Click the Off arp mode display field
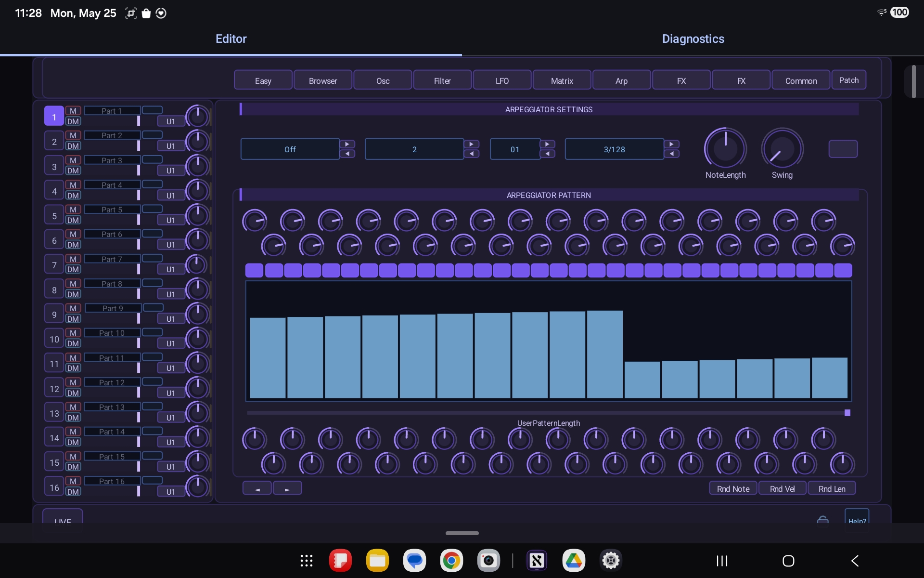This screenshot has height=578, width=924. (x=290, y=149)
